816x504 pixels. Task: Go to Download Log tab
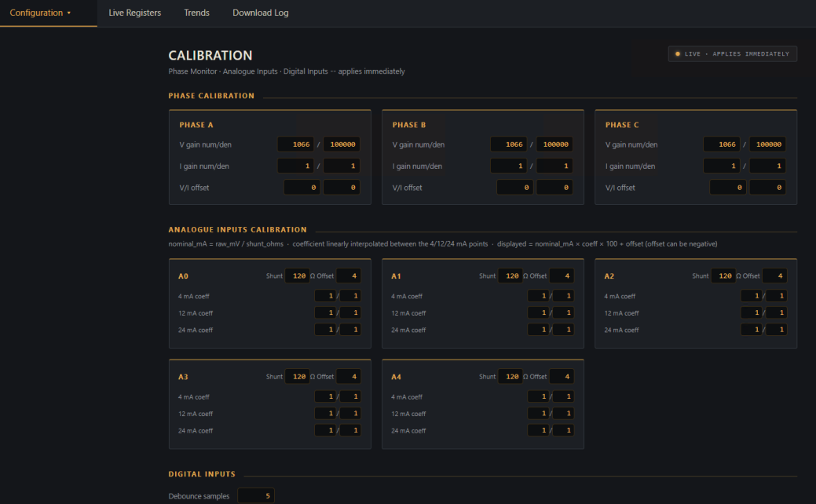(x=260, y=13)
